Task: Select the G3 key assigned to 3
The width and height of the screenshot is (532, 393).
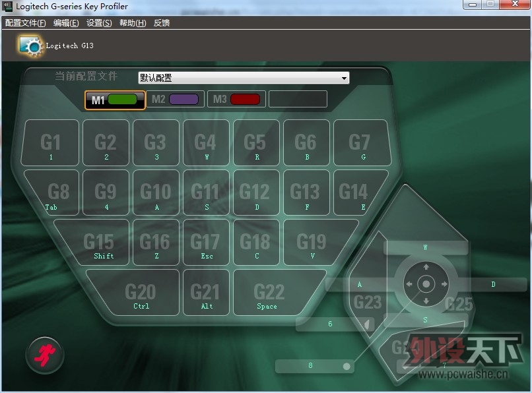Action: click(156, 142)
